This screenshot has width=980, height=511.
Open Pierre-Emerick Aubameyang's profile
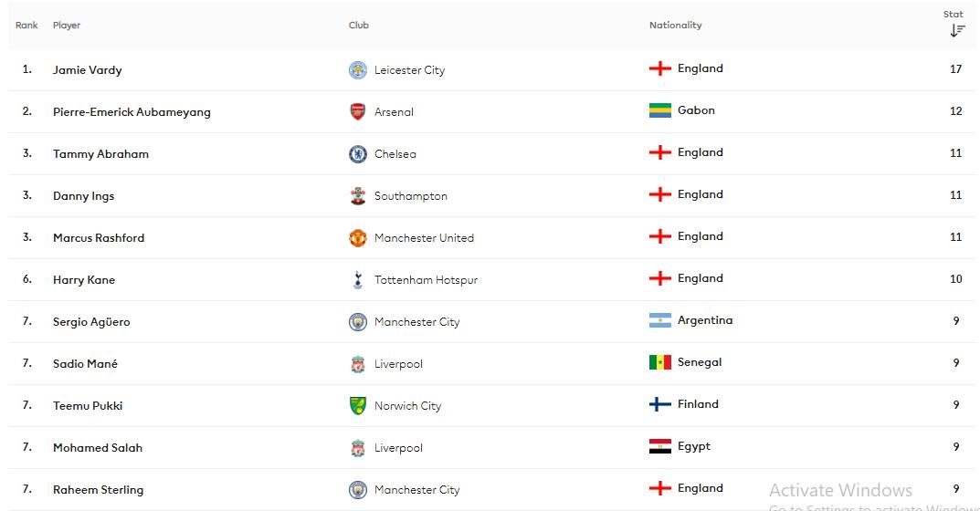click(x=132, y=112)
